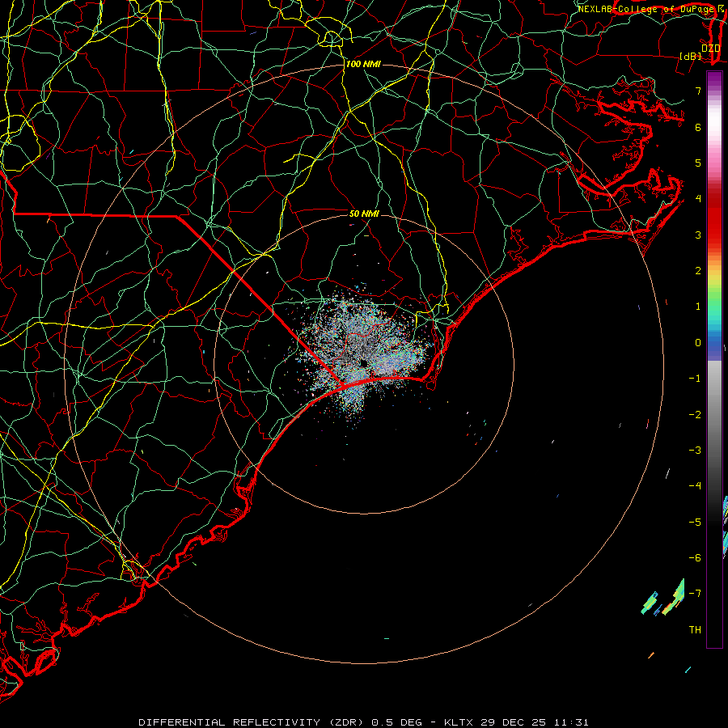728x728 pixels.
Task: Click the "-3" value on the dB scale
Action: click(695, 451)
